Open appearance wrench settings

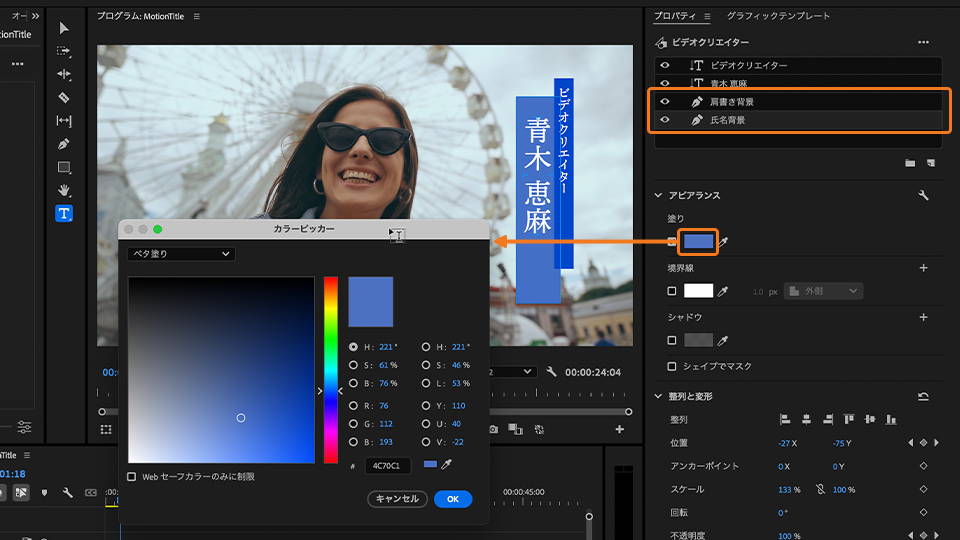923,195
